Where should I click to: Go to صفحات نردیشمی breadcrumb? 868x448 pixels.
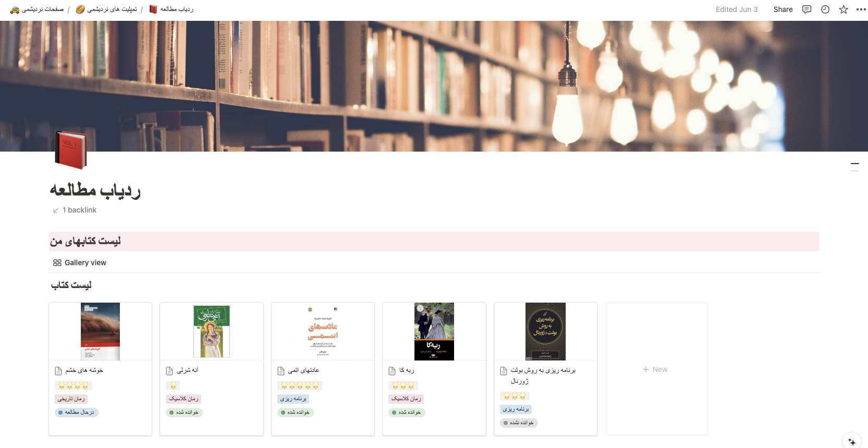(x=37, y=9)
